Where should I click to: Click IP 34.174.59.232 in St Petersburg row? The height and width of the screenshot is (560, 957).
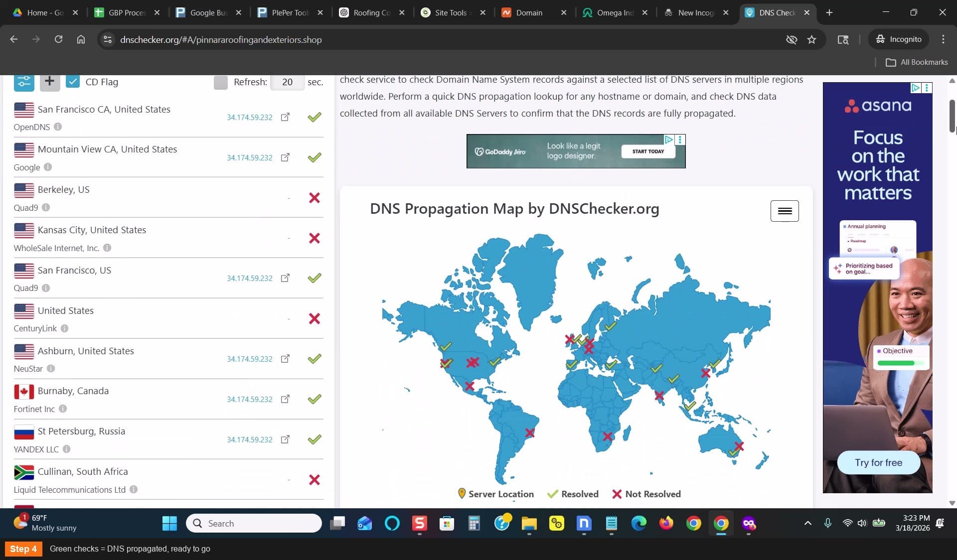pos(250,440)
